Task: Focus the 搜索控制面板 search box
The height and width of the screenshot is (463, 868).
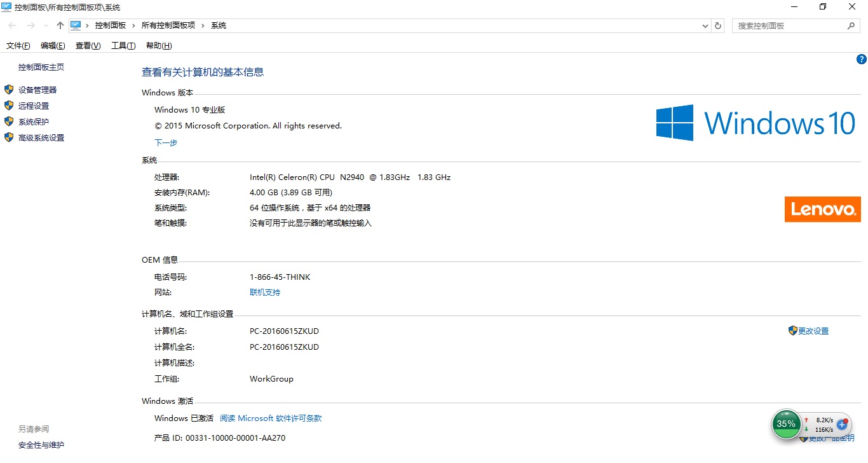Action: pos(796,26)
